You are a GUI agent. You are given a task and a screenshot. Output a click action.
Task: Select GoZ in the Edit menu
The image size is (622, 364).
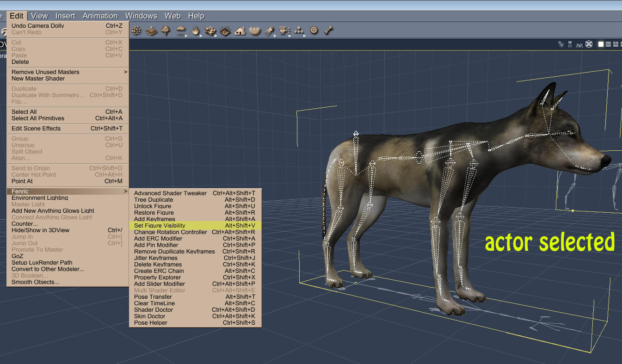[68, 256]
